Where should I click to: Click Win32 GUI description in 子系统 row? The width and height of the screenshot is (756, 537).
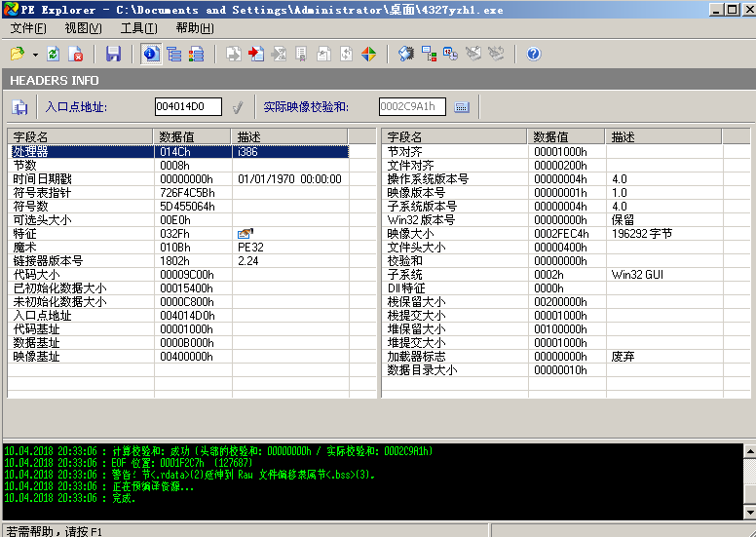(637, 275)
